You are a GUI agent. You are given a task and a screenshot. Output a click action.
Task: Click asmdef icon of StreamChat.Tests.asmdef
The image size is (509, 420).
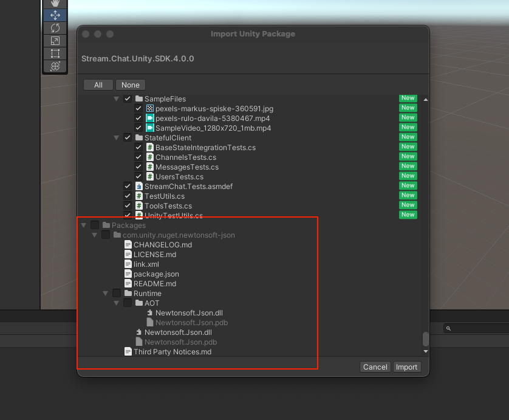pos(139,186)
